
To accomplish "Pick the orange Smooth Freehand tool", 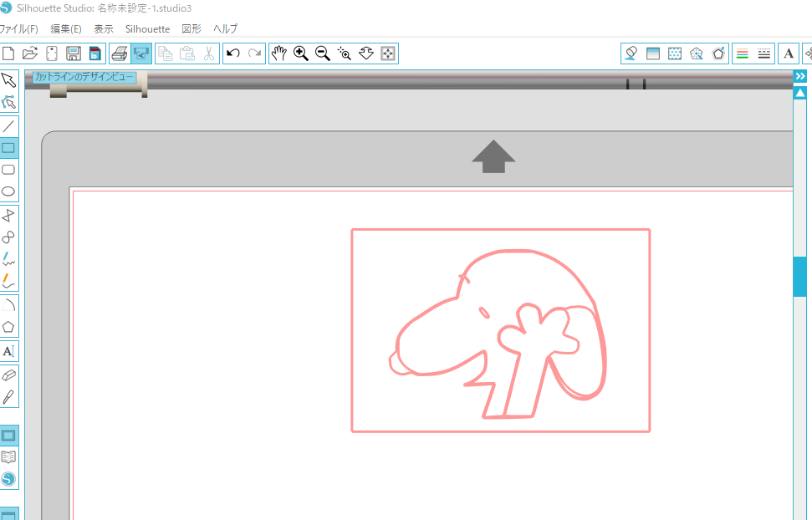I will [9, 280].
